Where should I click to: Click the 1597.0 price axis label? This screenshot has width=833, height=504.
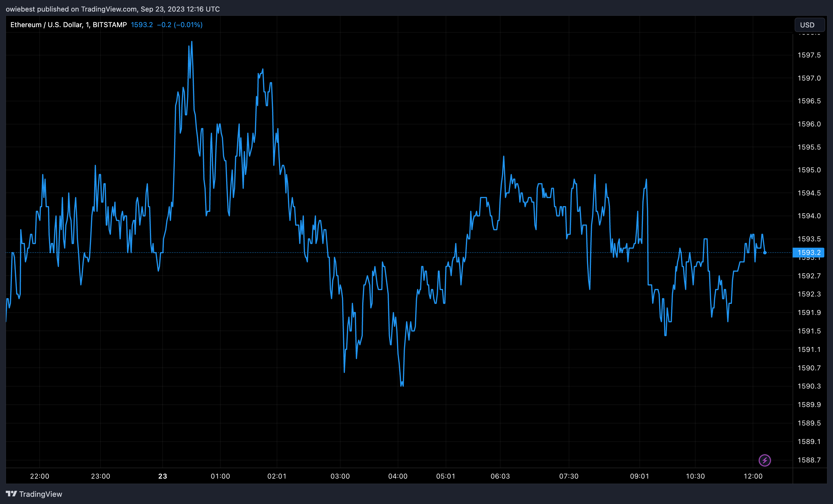point(809,78)
